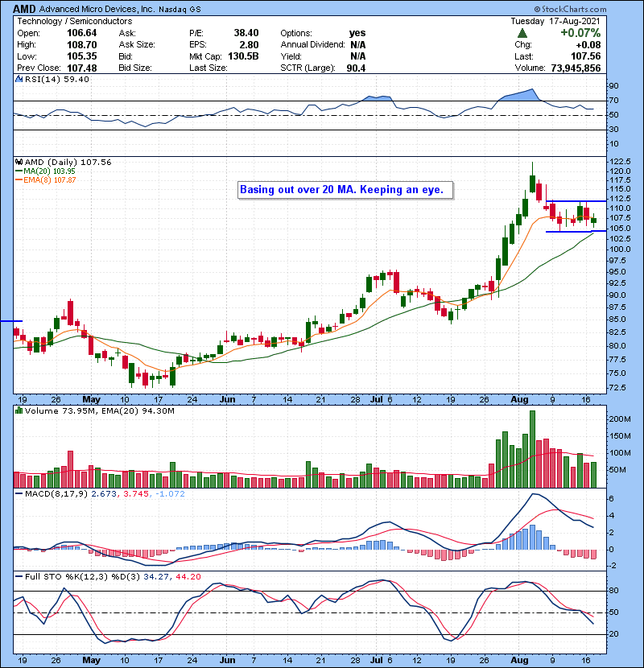This screenshot has width=644, height=668.
Task: Click the green up triangle by +0.07%
Action: tap(522, 33)
